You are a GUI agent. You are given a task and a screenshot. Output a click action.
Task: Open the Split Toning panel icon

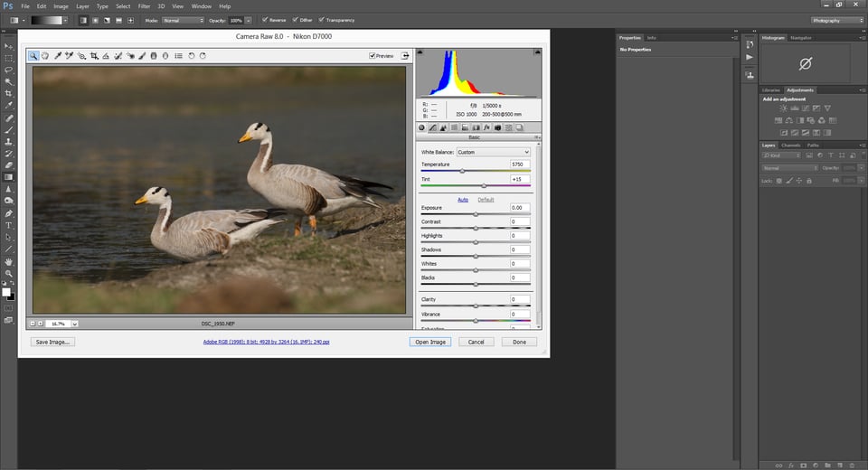pos(465,127)
